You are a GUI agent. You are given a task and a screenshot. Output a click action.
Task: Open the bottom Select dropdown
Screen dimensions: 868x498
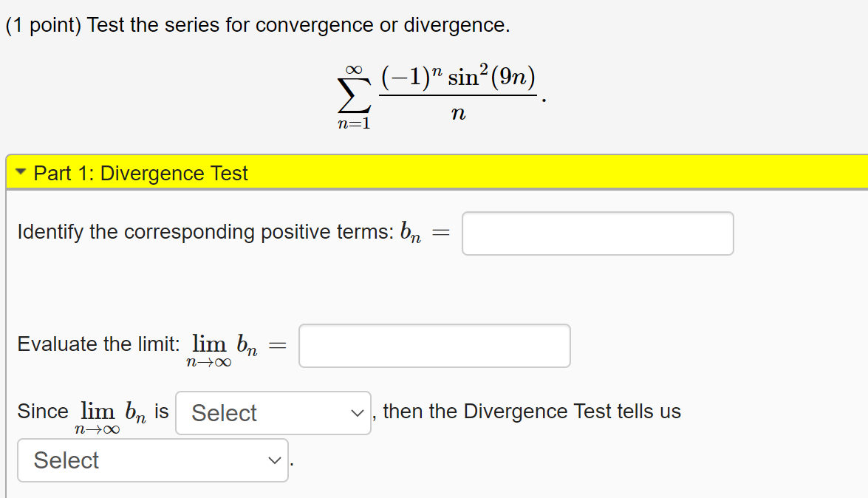(152, 460)
